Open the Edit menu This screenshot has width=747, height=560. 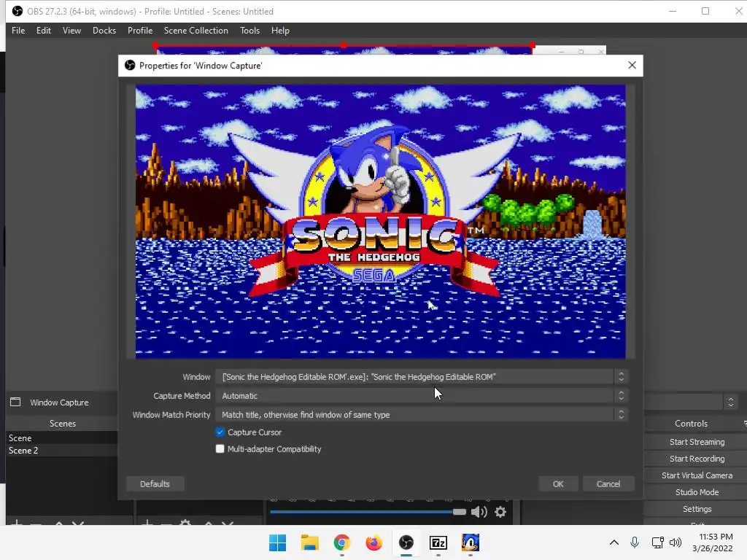43,31
